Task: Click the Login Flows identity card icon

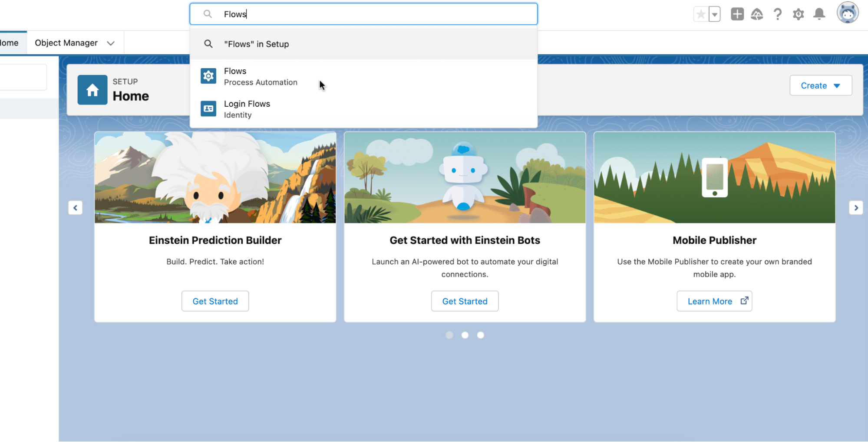Action: point(208,108)
